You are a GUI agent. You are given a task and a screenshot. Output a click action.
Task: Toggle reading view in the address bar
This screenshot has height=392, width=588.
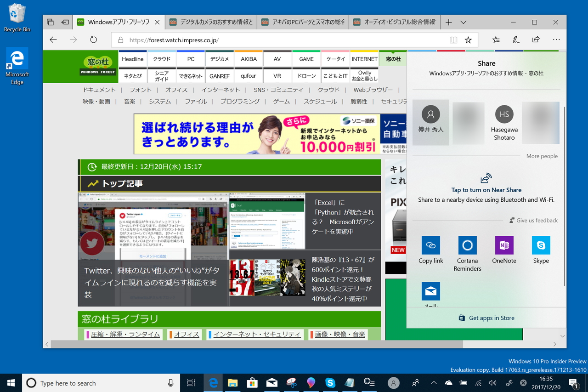click(453, 40)
